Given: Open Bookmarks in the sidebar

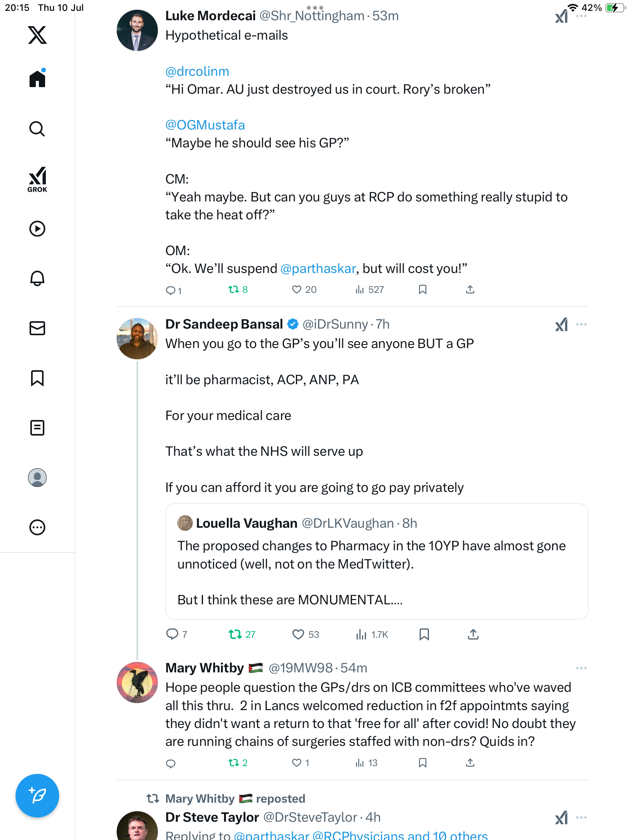Looking at the screenshot, I should (37, 378).
